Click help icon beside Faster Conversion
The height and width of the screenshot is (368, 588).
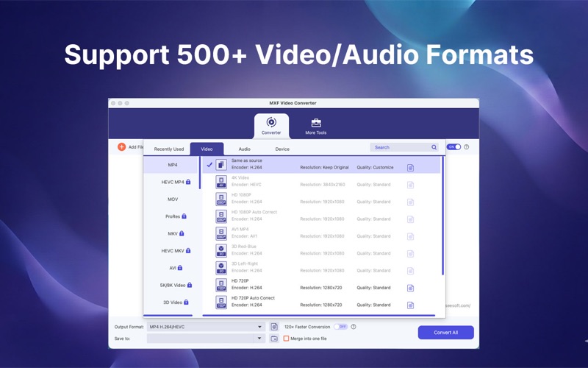pos(354,327)
